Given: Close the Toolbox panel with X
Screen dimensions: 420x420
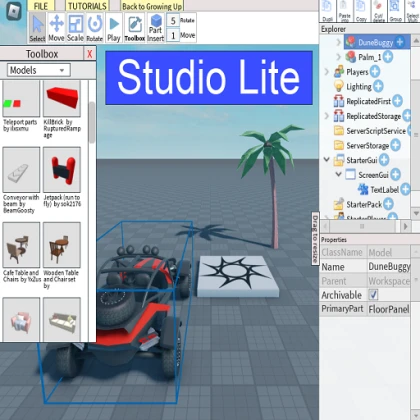Looking at the screenshot, I should click(x=90, y=54).
